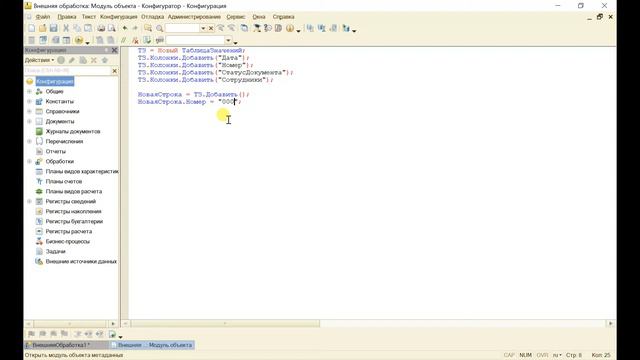Image resolution: width=640 pixels, height=360 pixels.
Task: Open the Администрирование menu
Action: click(194, 17)
